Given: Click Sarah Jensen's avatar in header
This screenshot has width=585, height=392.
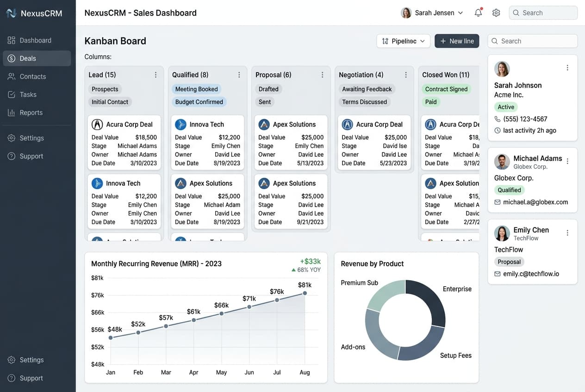Looking at the screenshot, I should [x=406, y=13].
